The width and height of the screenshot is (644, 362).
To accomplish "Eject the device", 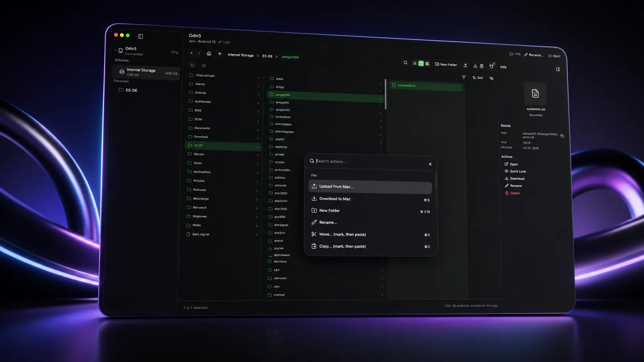I will click(555, 56).
